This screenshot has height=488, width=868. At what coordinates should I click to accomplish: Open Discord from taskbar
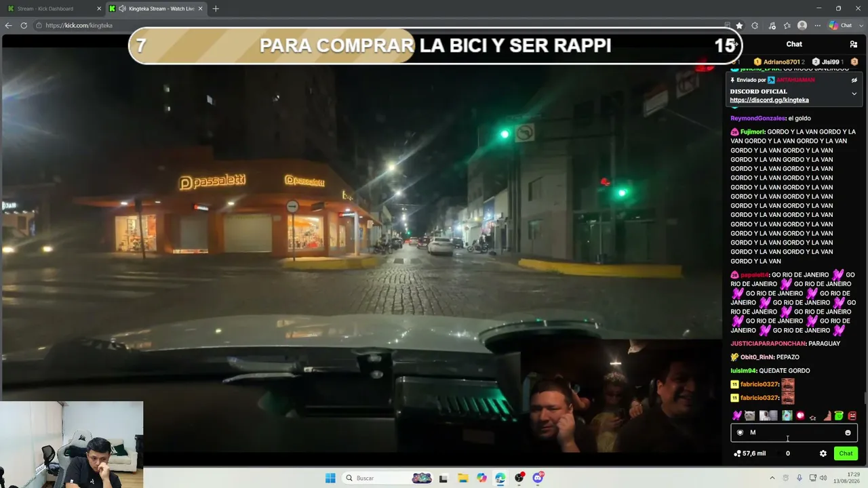tap(538, 478)
